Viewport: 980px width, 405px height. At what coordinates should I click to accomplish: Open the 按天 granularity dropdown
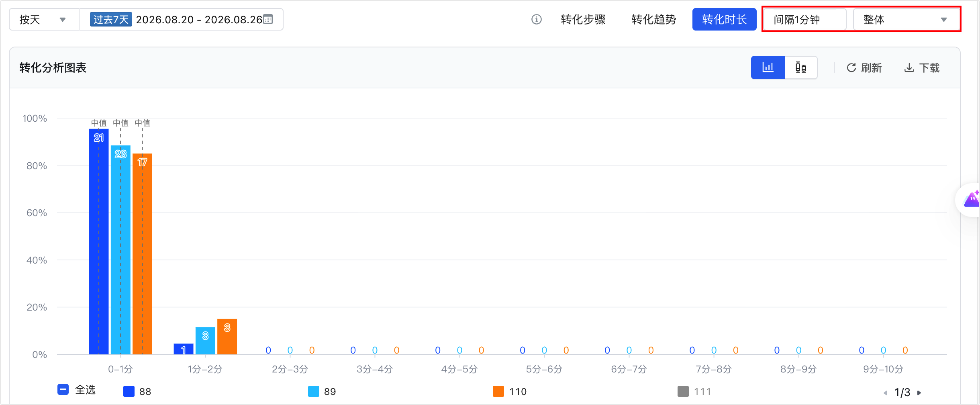[44, 19]
